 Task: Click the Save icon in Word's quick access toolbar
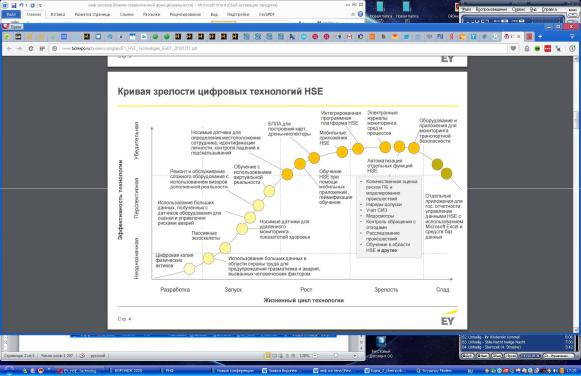point(14,6)
